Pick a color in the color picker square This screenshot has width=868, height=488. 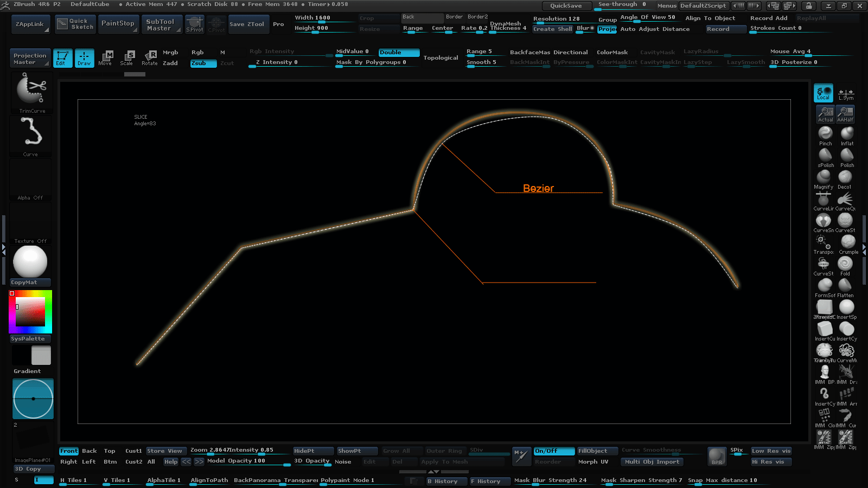click(x=30, y=312)
